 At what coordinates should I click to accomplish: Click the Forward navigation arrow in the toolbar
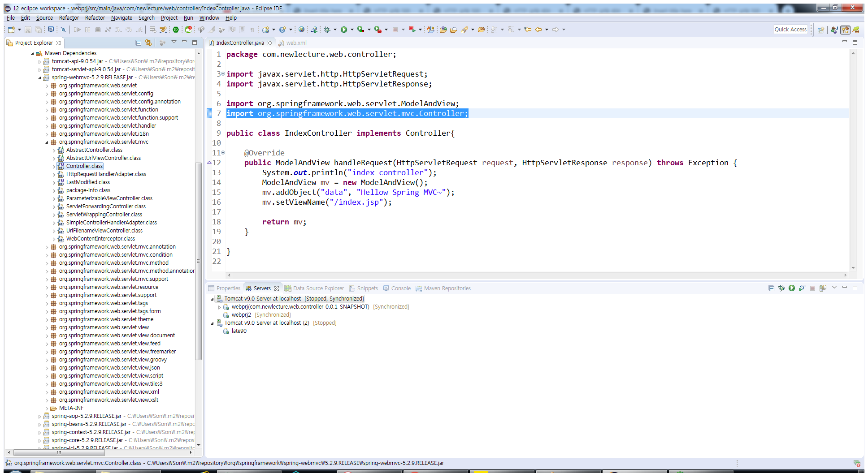pyautogui.click(x=556, y=30)
